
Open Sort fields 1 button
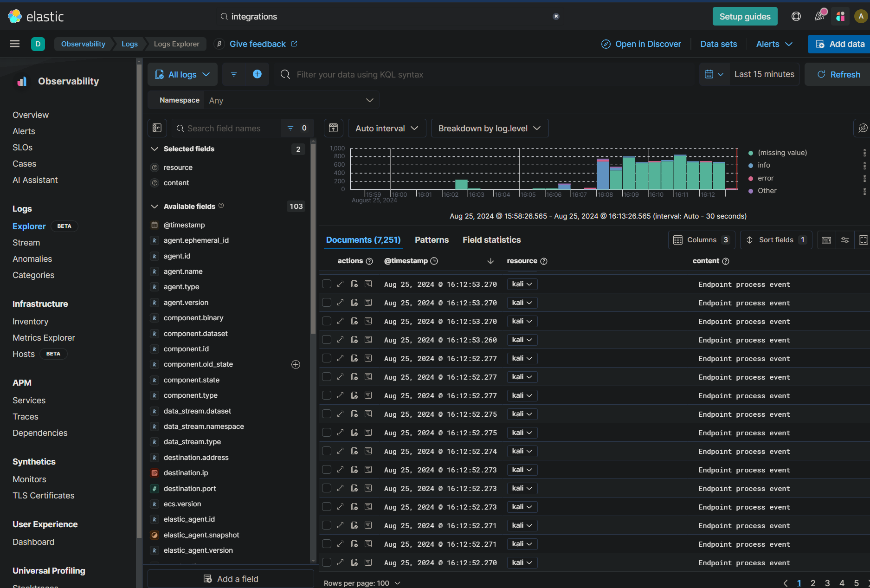click(776, 240)
